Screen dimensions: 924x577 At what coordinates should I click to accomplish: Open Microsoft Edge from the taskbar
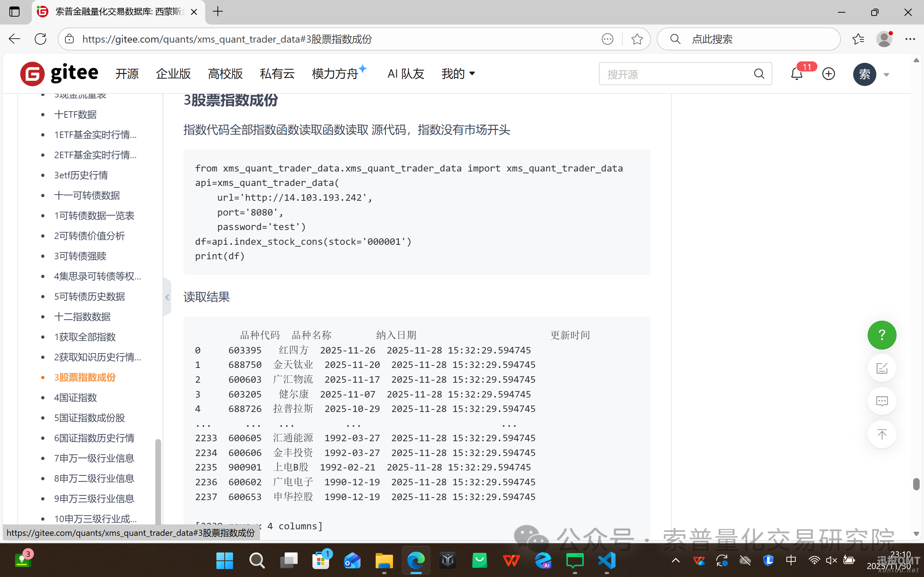pyautogui.click(x=416, y=560)
